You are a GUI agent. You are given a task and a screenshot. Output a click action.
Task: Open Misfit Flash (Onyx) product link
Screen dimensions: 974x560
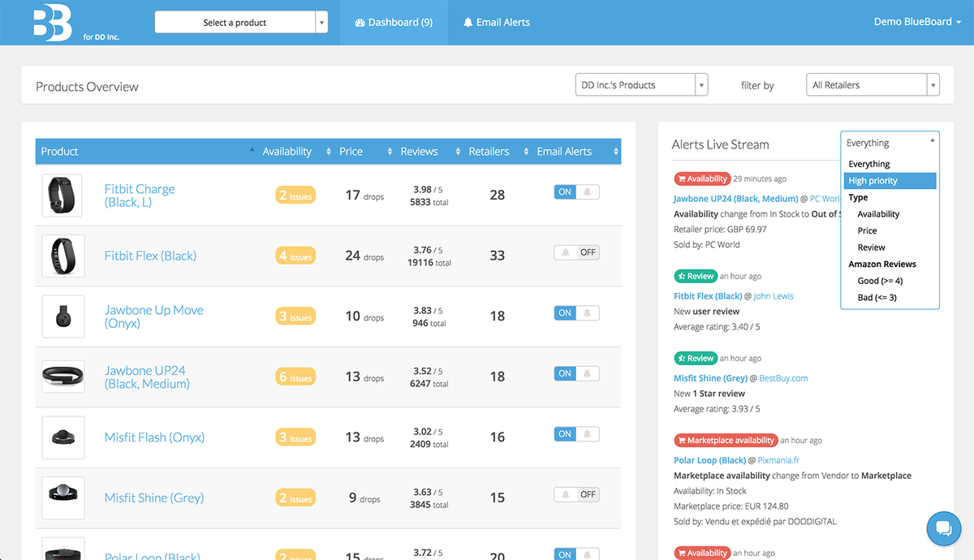coord(154,437)
